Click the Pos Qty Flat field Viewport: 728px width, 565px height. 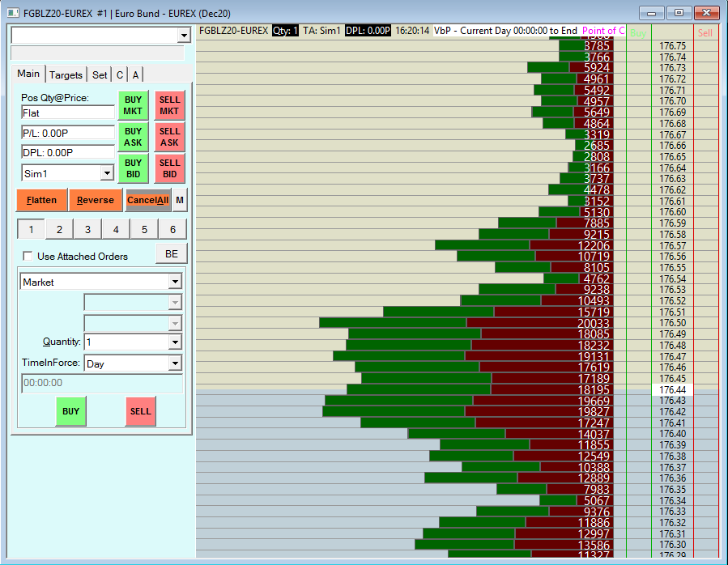tap(68, 113)
